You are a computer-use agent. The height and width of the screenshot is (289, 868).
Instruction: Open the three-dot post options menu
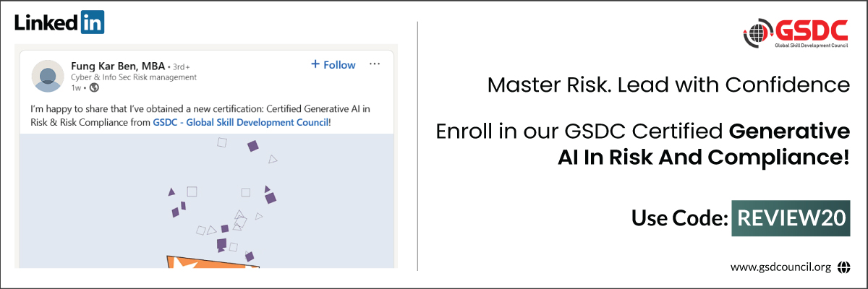tap(375, 64)
